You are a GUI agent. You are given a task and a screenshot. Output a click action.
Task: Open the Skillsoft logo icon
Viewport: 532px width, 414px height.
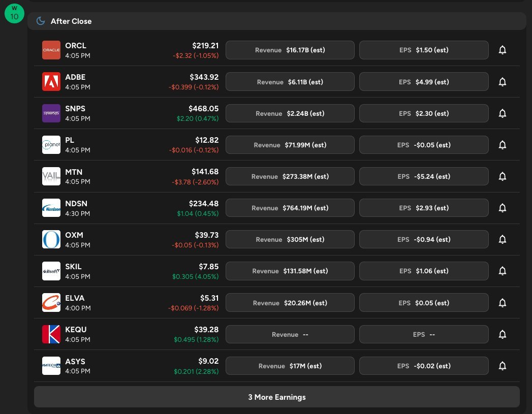click(51, 271)
